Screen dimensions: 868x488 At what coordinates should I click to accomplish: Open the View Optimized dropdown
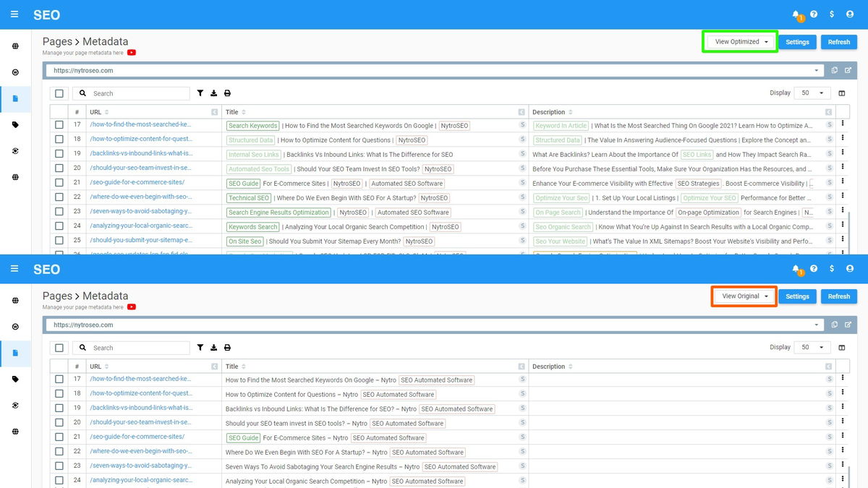pyautogui.click(x=739, y=41)
